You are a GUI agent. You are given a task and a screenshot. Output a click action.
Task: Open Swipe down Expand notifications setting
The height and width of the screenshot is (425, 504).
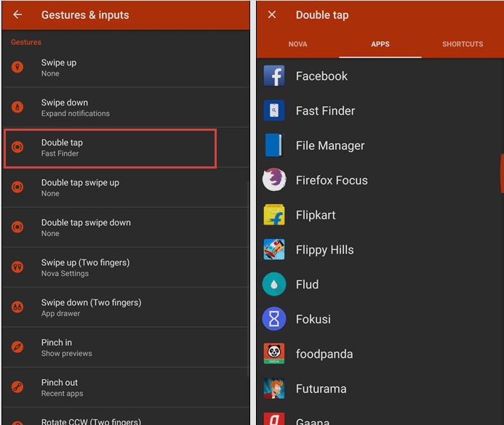126,108
